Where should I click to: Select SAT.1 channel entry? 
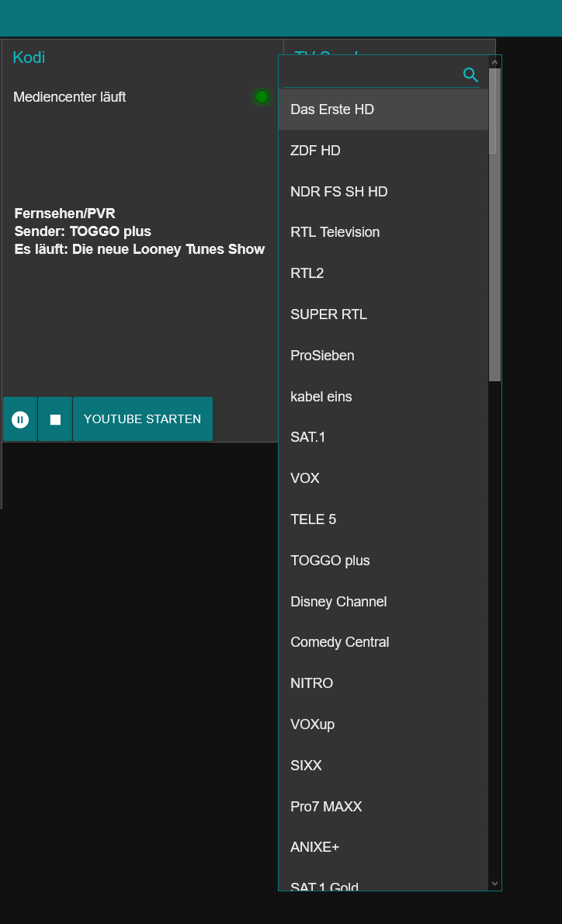click(383, 437)
